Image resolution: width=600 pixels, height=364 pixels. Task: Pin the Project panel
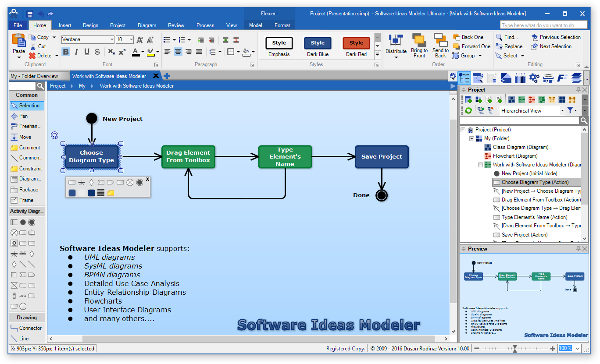pyautogui.click(x=578, y=89)
